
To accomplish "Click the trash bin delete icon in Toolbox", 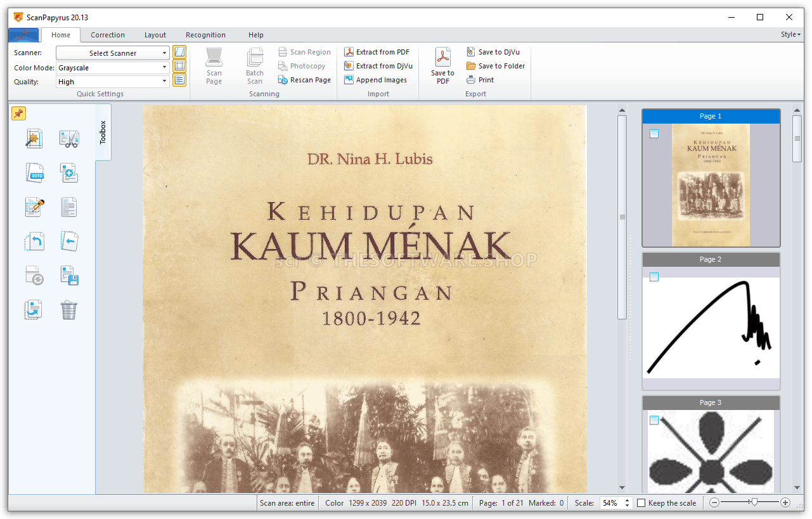I will [x=68, y=310].
